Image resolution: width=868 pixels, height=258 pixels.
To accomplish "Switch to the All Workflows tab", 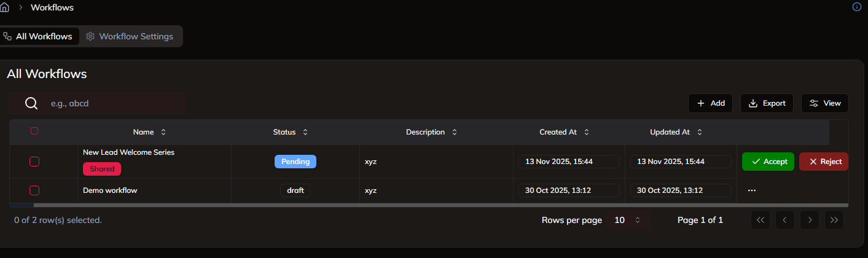I will tap(38, 36).
